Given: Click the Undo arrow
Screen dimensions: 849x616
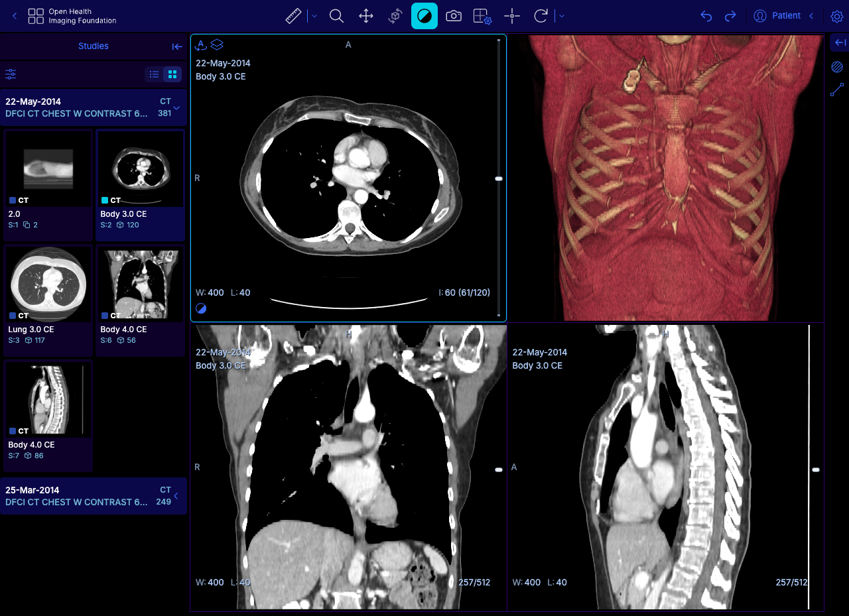Looking at the screenshot, I should pyautogui.click(x=706, y=16).
